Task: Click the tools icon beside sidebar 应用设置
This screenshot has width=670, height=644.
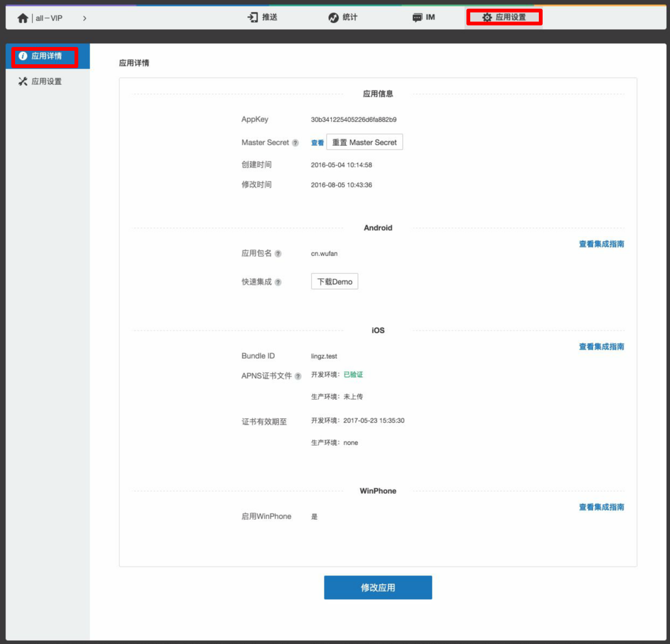Action: coord(23,82)
